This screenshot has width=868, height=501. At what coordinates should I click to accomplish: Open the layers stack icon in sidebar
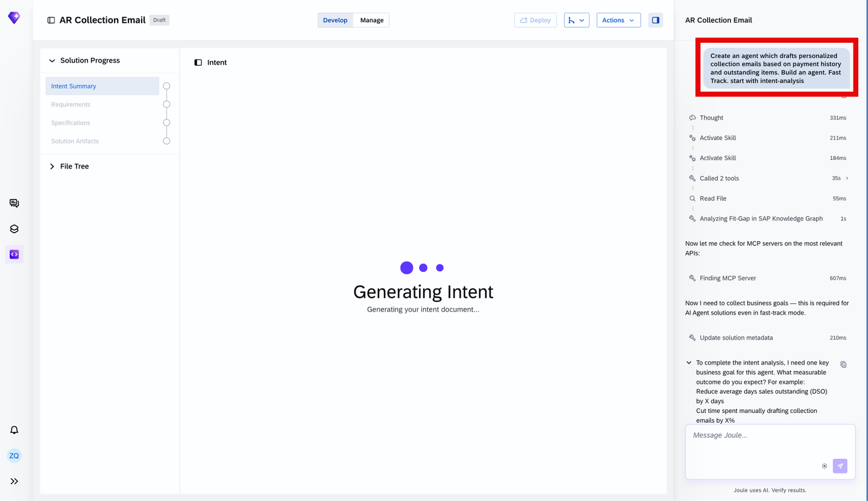pos(14,229)
